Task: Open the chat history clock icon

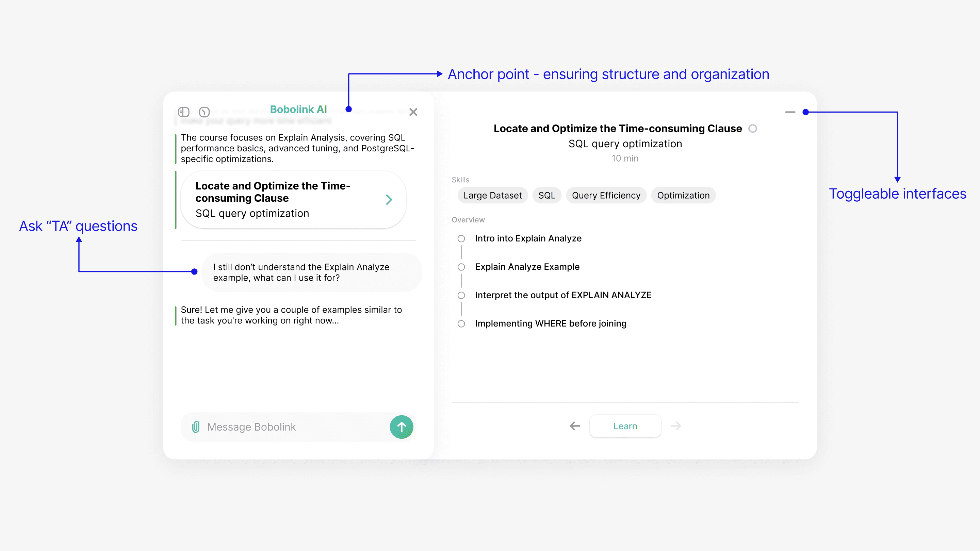Action: [x=204, y=112]
